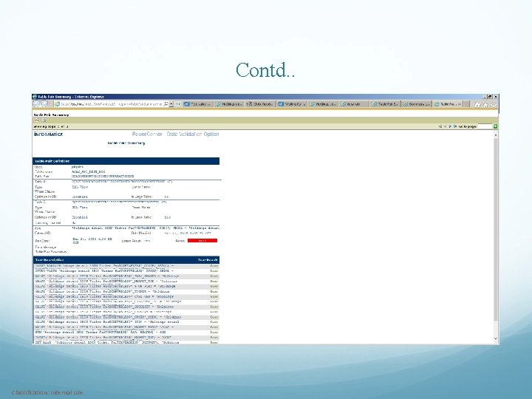Screen dimensions: 532x399
Task: Open the IE Home icon
Action: coord(477,104)
